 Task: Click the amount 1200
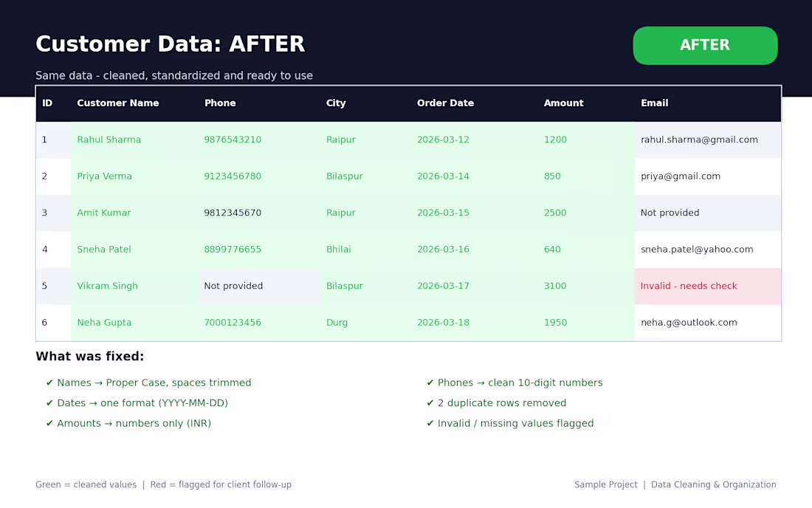tap(555, 140)
